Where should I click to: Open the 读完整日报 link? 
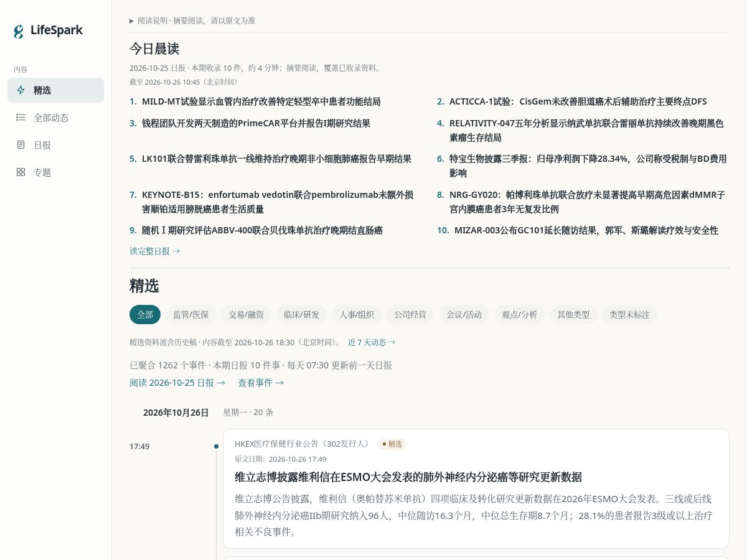pos(155,251)
